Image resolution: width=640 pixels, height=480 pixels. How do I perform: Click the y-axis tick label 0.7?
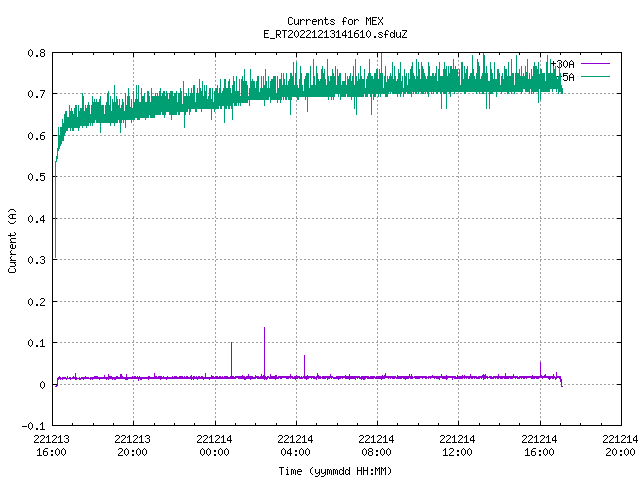coord(36,94)
